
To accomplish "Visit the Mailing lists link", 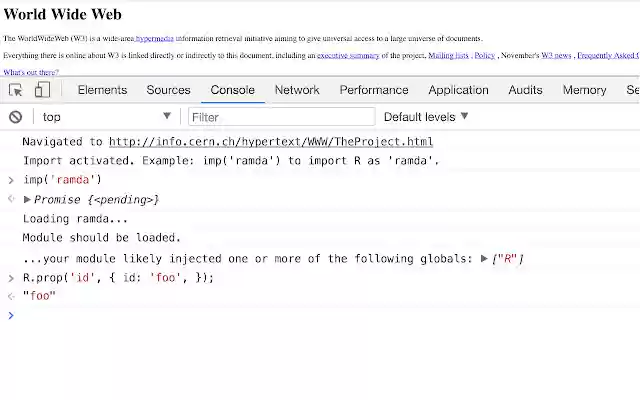I will [448, 56].
